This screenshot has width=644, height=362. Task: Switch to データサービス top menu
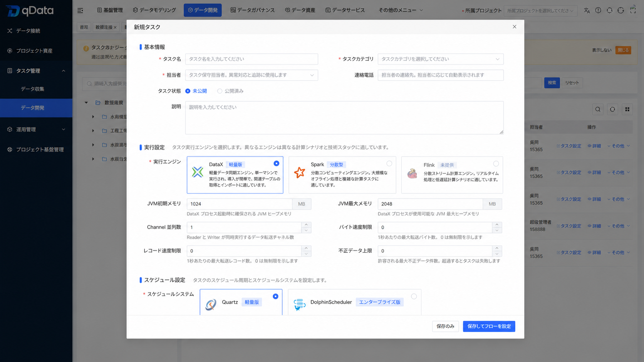(x=345, y=10)
